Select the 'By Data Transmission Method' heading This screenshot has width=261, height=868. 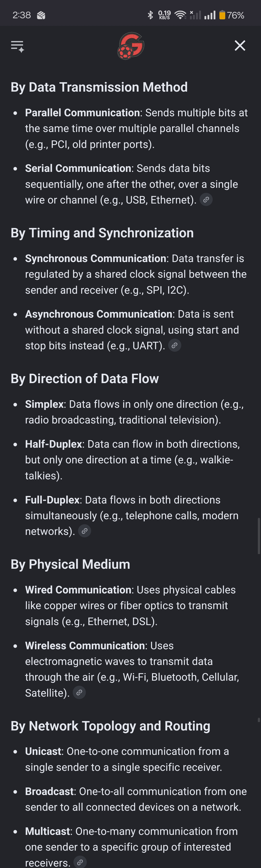99,87
